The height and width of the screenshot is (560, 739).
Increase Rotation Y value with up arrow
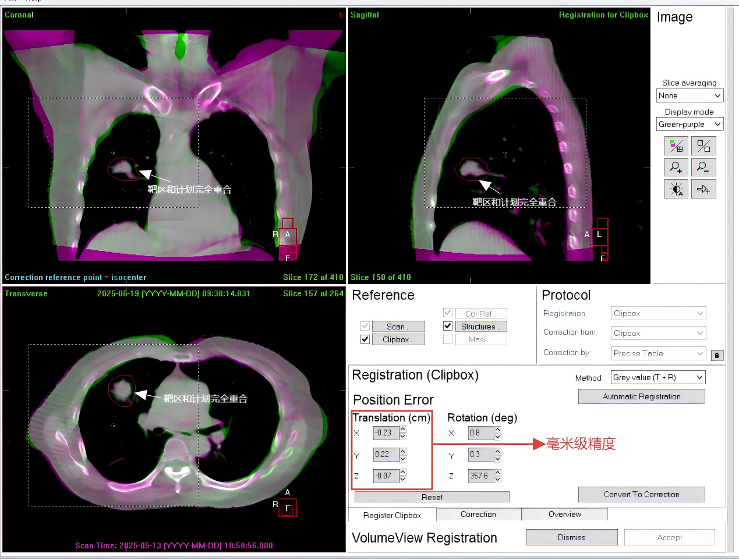pos(497,451)
